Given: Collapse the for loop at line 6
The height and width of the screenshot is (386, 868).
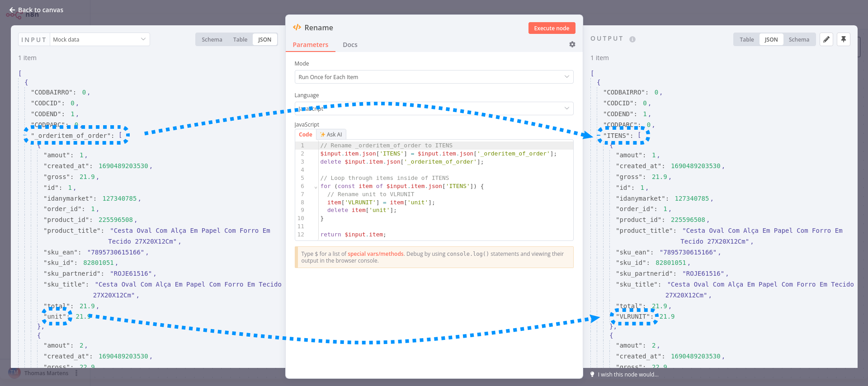Looking at the screenshot, I should tap(316, 187).
